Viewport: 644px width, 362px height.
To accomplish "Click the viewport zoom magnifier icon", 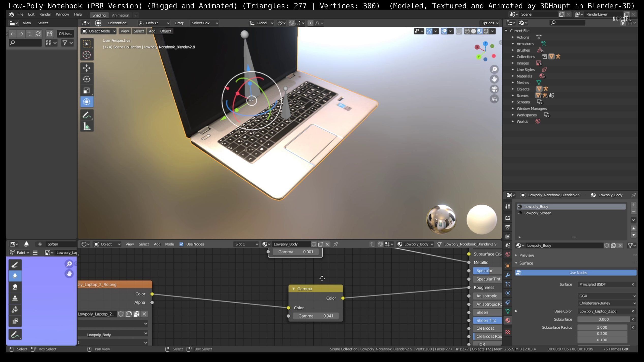I will coord(494,69).
